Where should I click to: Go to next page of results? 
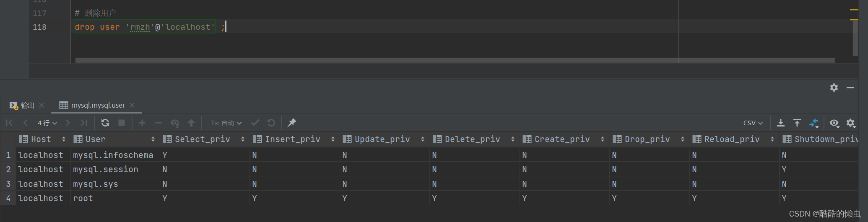coord(68,123)
